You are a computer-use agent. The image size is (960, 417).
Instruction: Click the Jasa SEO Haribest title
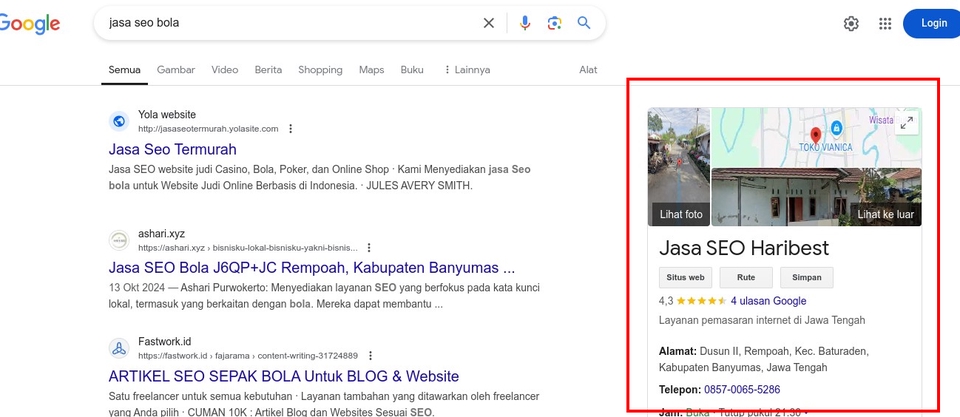[744, 248]
